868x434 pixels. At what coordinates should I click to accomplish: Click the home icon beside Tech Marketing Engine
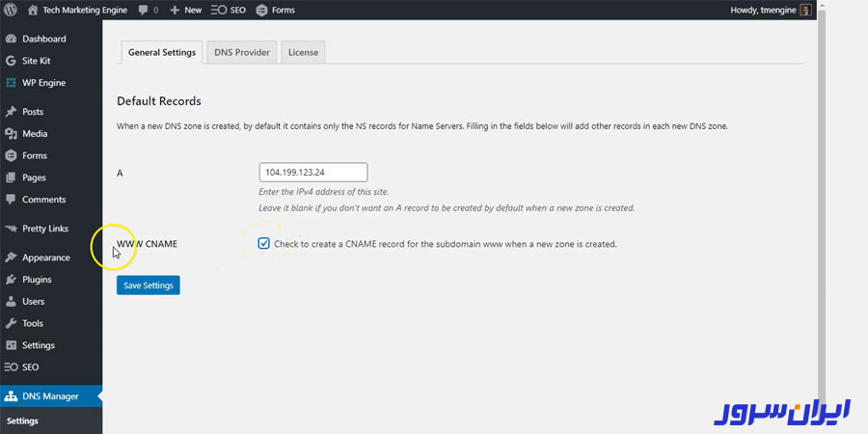tap(33, 10)
